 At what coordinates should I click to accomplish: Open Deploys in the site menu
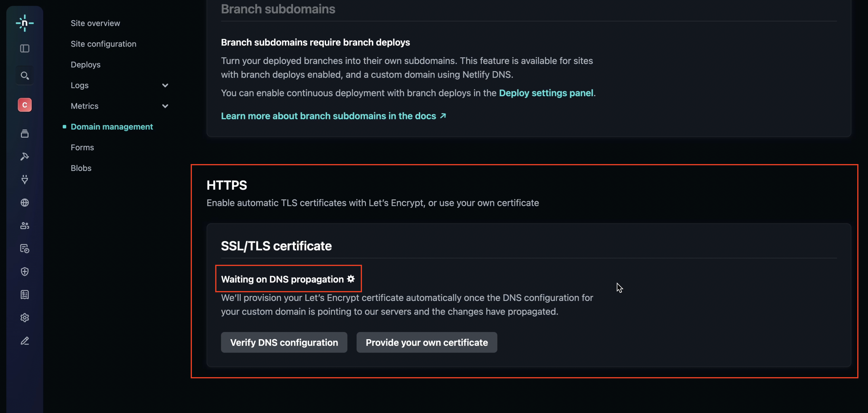(x=85, y=65)
